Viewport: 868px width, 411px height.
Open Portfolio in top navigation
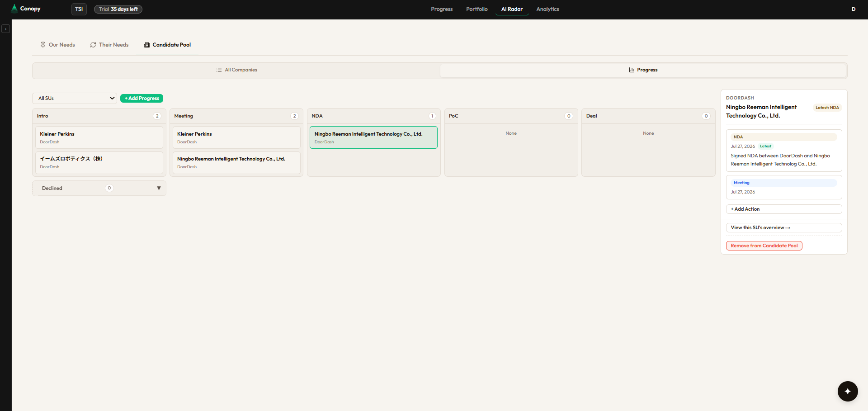pyautogui.click(x=477, y=9)
